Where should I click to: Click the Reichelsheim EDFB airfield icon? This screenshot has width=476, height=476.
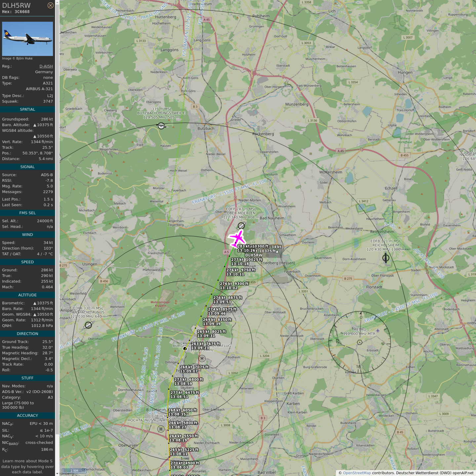point(385,258)
